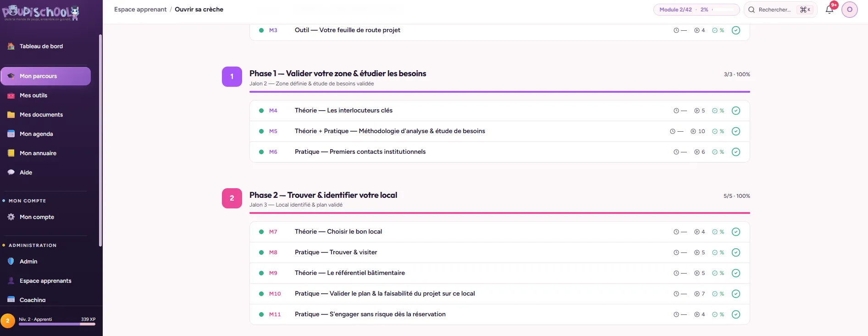
Task: Open M4 Théorie — Les interlocuteurs clés
Action: (x=500, y=111)
